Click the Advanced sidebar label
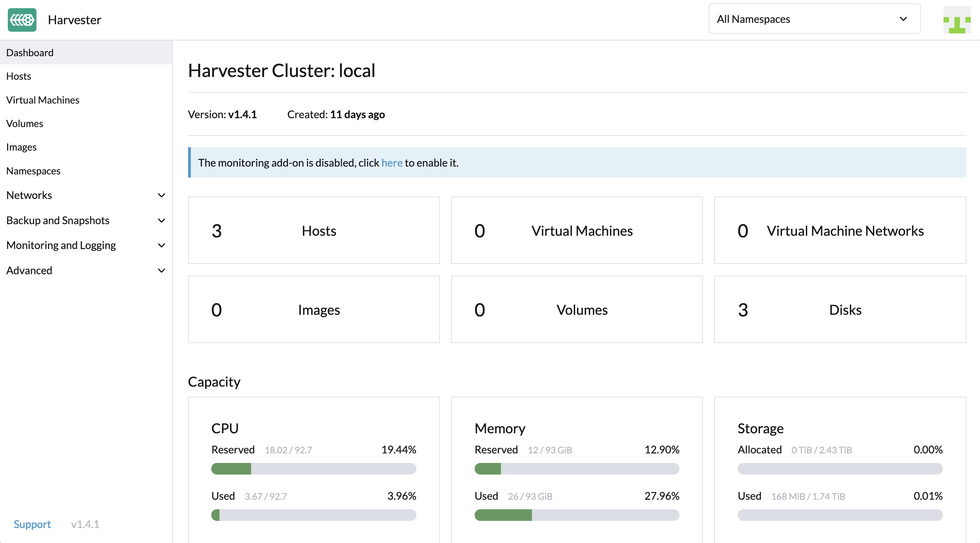 (29, 271)
